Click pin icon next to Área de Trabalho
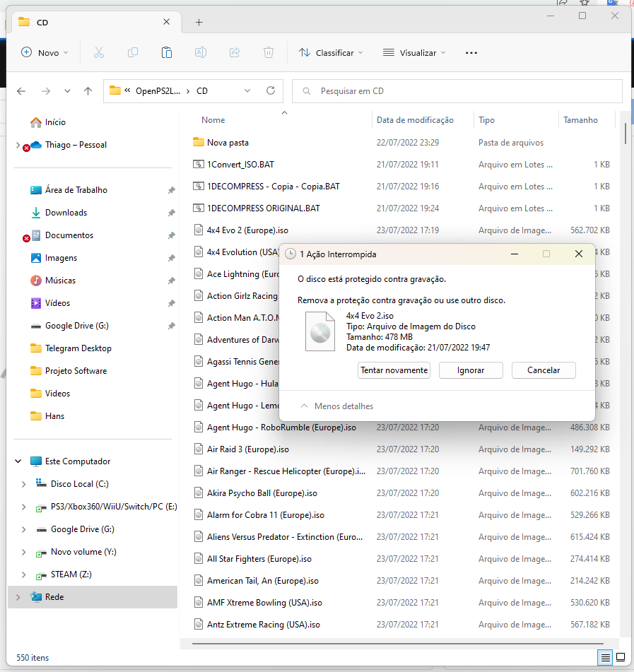 point(172,190)
